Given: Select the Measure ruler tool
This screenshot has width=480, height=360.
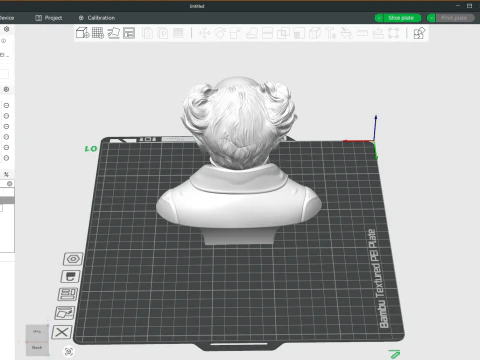Looking at the screenshot, I should coord(362,33).
